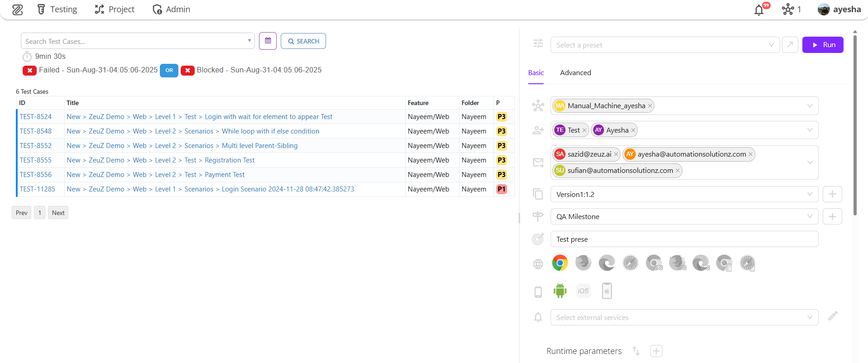
Task: Select the Chrome browser icon
Action: [560, 263]
